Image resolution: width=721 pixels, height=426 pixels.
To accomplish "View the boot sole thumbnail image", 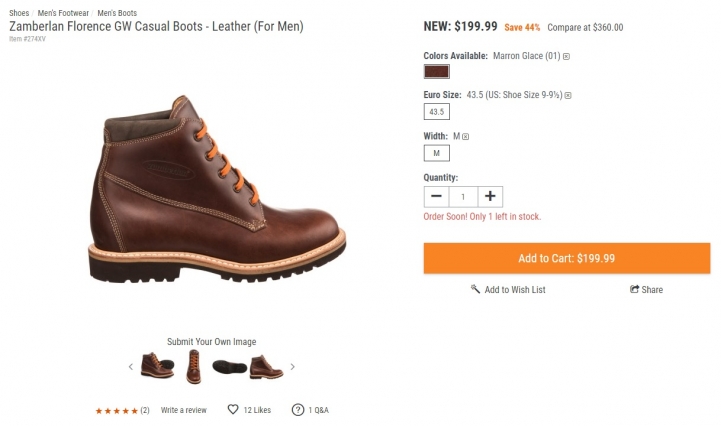I will pyautogui.click(x=229, y=367).
